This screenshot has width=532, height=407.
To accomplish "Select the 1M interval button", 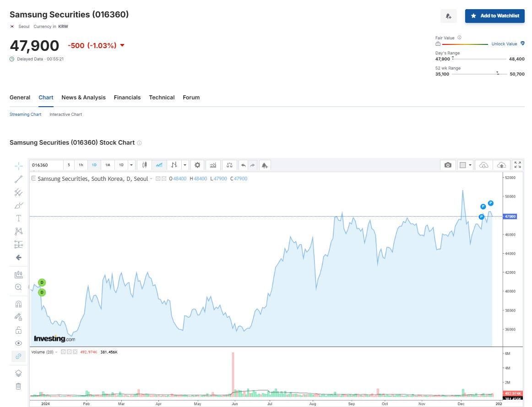I will pyautogui.click(x=108, y=165).
